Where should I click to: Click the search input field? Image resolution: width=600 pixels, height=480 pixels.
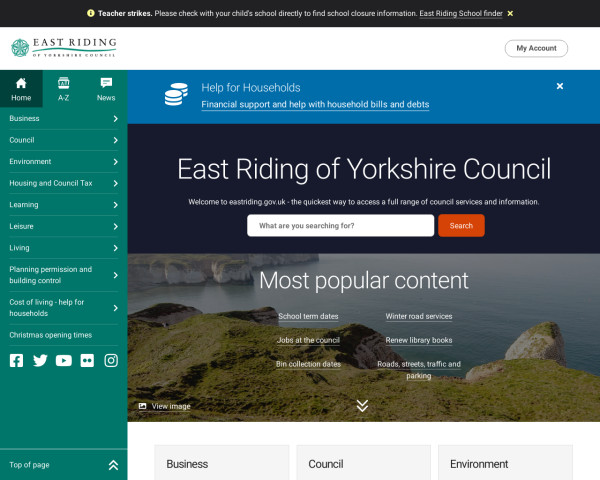point(340,226)
